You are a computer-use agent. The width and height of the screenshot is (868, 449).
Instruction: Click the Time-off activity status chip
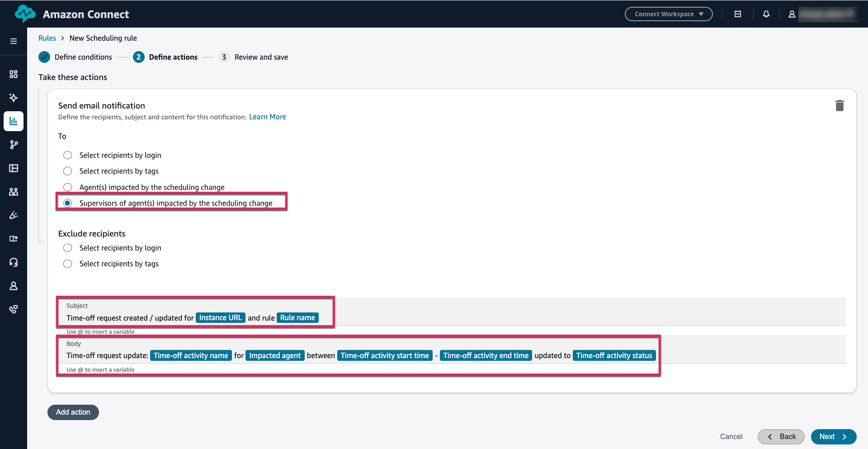tap(614, 356)
